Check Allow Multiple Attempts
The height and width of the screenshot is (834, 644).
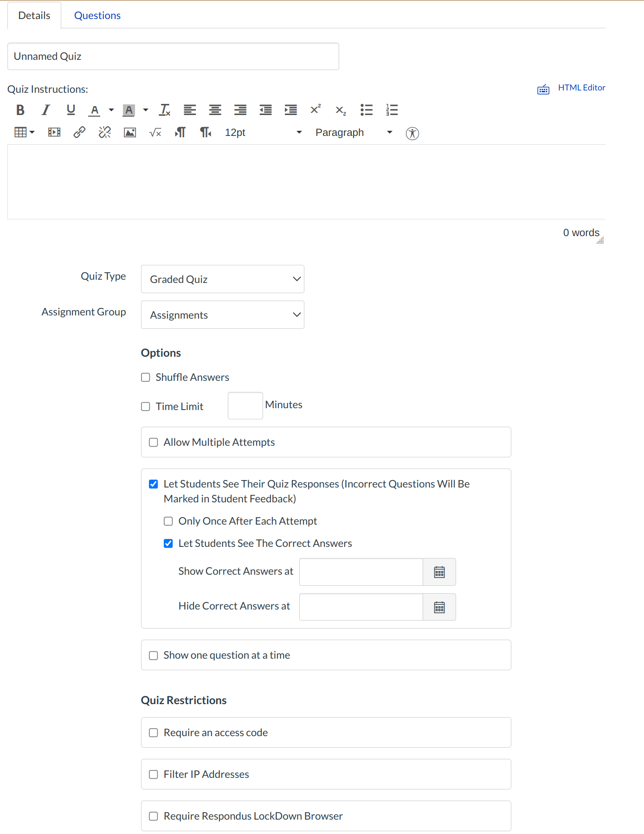154,443
